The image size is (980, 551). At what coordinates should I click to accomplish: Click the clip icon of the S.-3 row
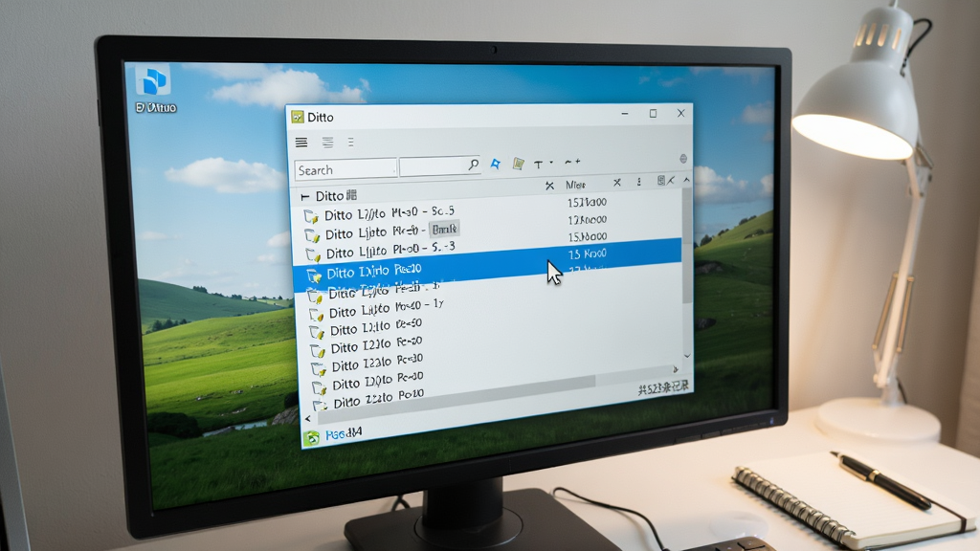coord(313,254)
